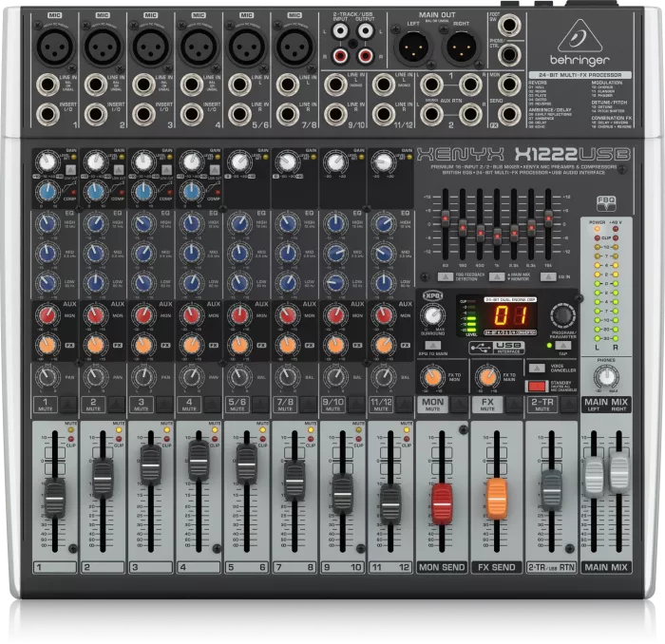Click the USB interface logo badge

(x=497, y=348)
